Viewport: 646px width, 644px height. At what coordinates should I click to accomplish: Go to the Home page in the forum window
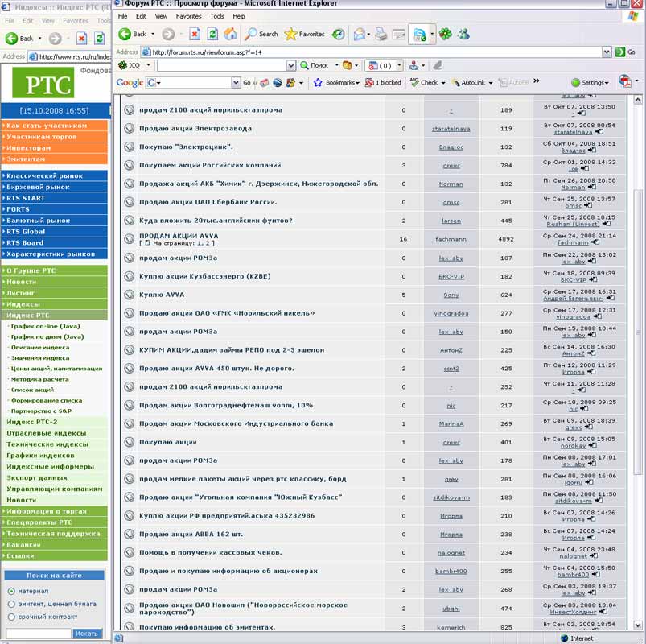[230, 35]
